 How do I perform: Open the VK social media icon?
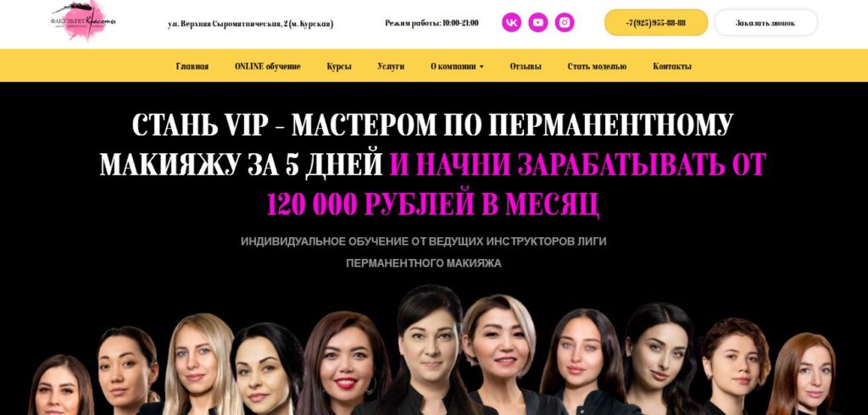pyautogui.click(x=511, y=23)
